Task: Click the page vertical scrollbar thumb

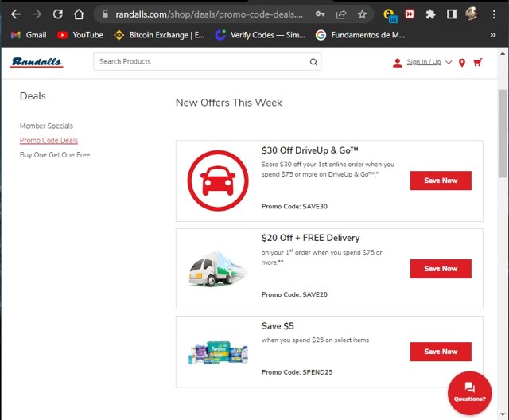Action: (x=503, y=134)
